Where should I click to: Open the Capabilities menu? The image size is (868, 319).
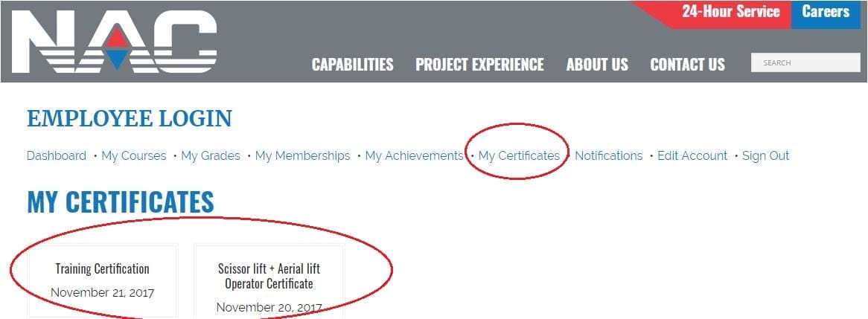[353, 65]
